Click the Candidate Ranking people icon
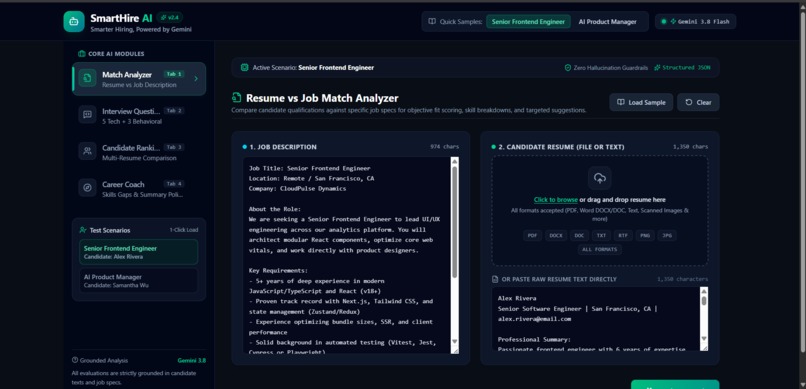This screenshot has width=806, height=389. click(87, 151)
